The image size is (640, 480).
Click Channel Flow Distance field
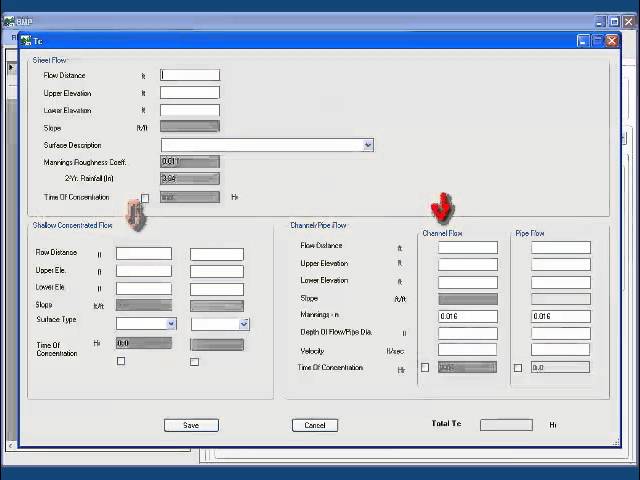[468, 247]
